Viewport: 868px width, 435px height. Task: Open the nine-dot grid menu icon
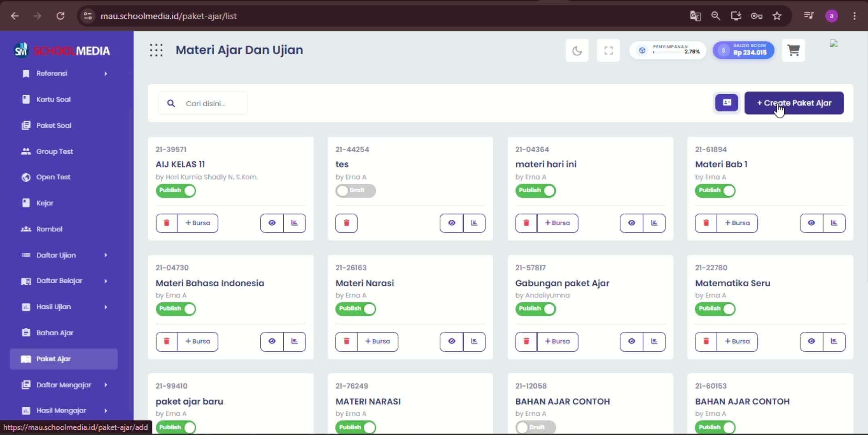pyautogui.click(x=156, y=50)
